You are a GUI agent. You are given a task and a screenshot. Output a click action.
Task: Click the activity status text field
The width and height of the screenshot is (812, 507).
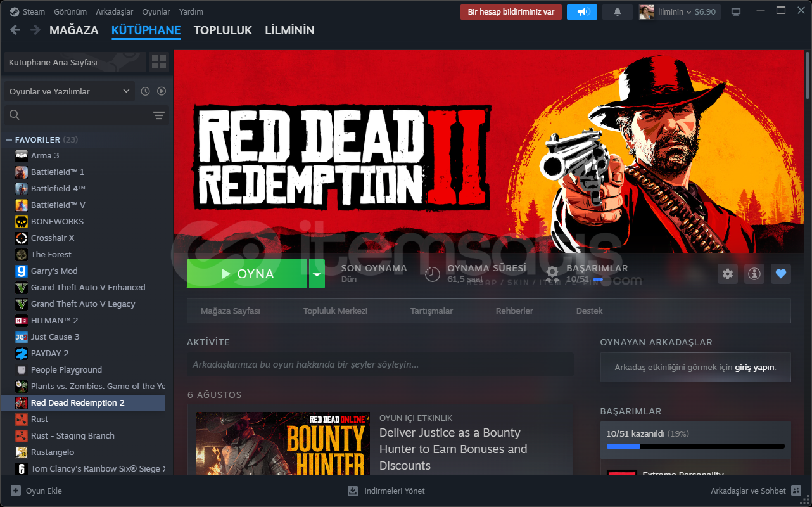(380, 364)
